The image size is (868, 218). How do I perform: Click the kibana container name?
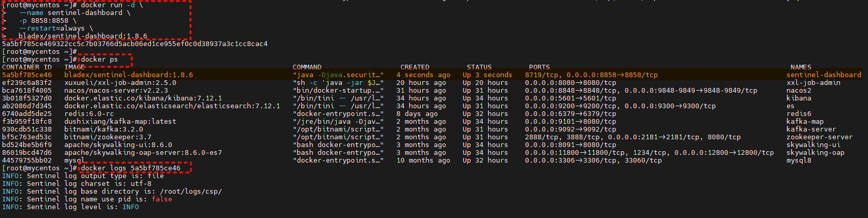click(x=798, y=98)
